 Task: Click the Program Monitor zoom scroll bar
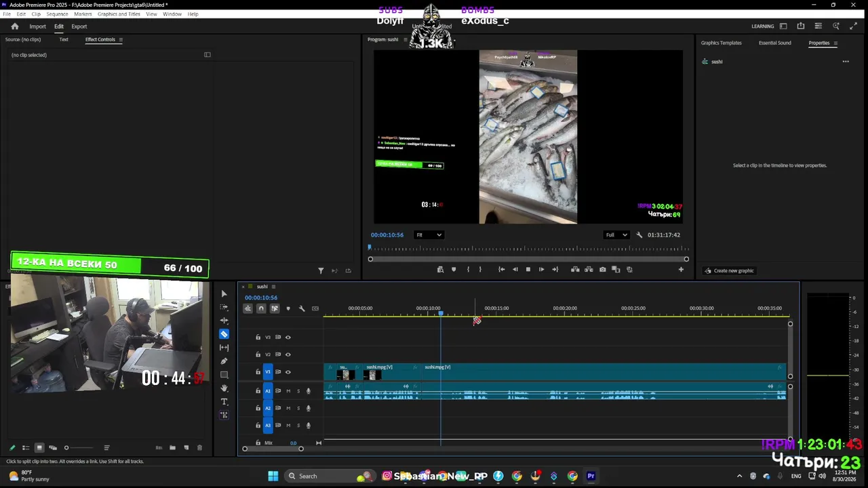click(x=528, y=259)
